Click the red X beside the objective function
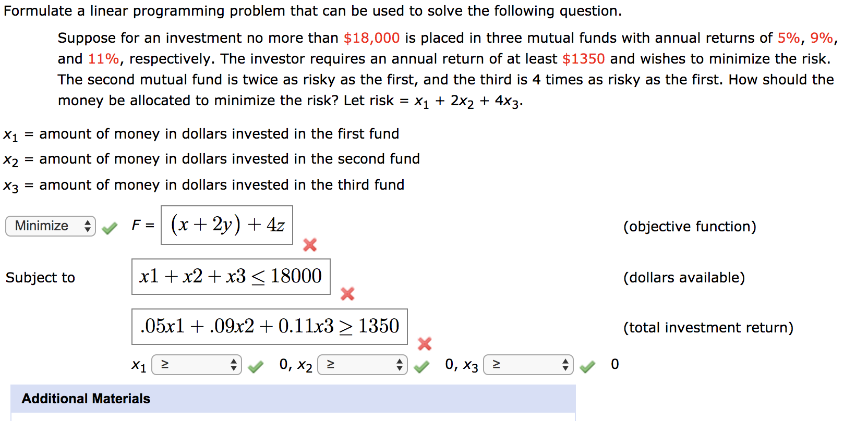 310,245
